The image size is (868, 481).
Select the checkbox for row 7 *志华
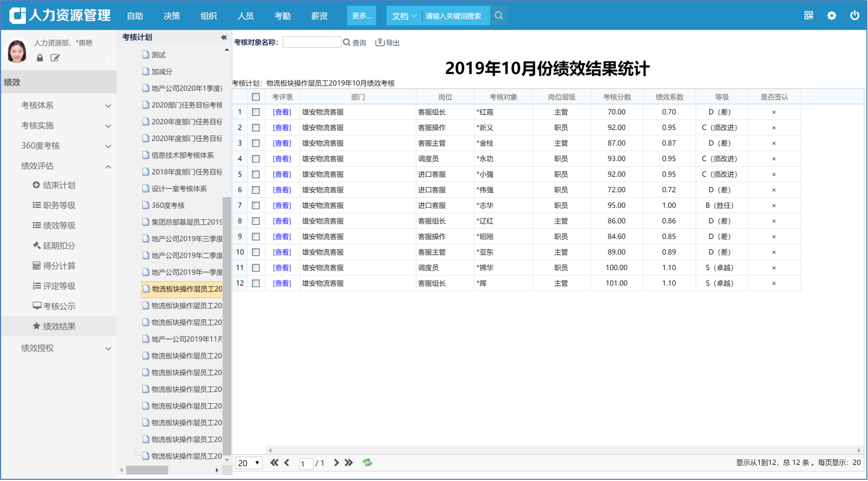[x=256, y=206]
